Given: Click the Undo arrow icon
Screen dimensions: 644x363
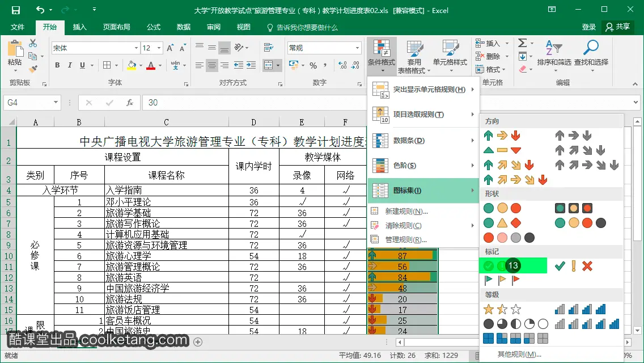Looking at the screenshot, I should [x=40, y=10].
